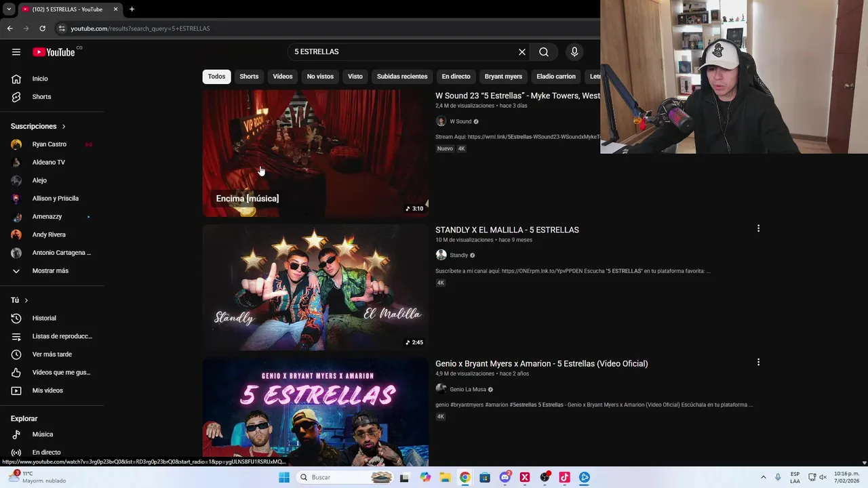The height and width of the screenshot is (488, 868).
Task: Open a new browser tab
Action: tap(132, 9)
